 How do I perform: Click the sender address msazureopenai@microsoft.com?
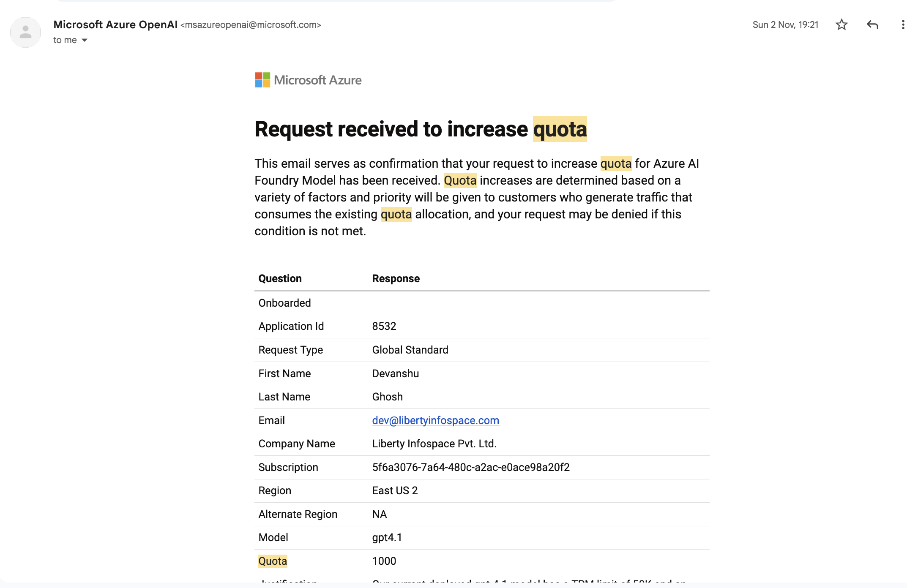coord(251,25)
